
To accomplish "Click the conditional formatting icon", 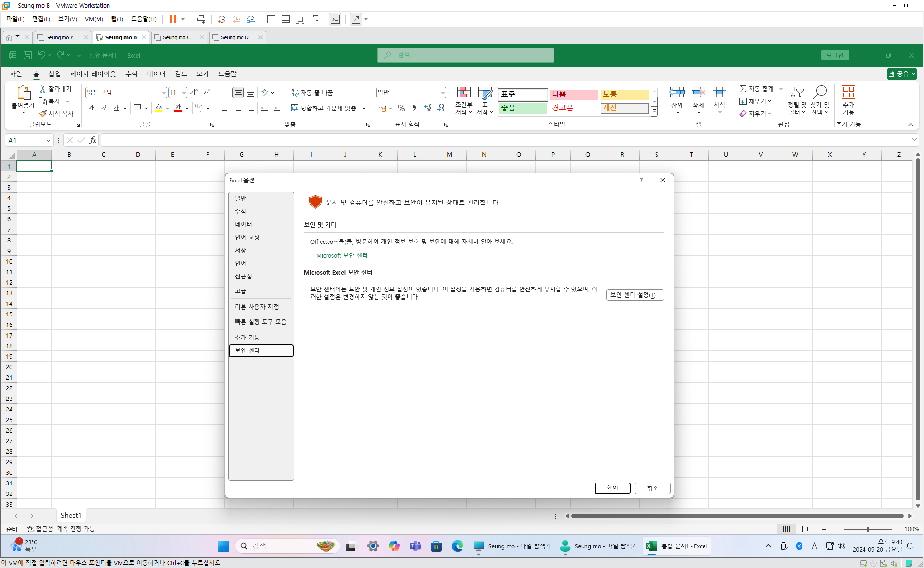I will point(463,93).
